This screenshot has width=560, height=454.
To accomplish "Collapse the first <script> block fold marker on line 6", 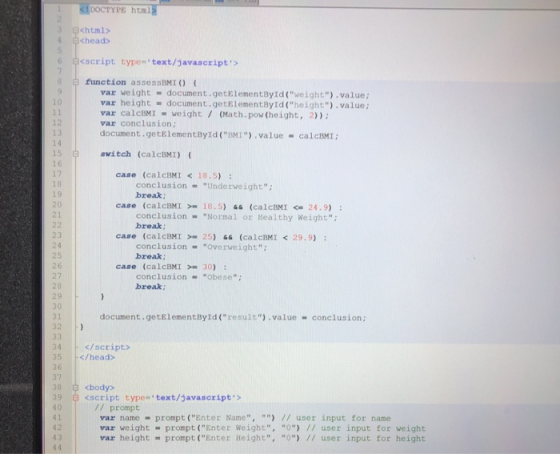I will click(x=75, y=62).
